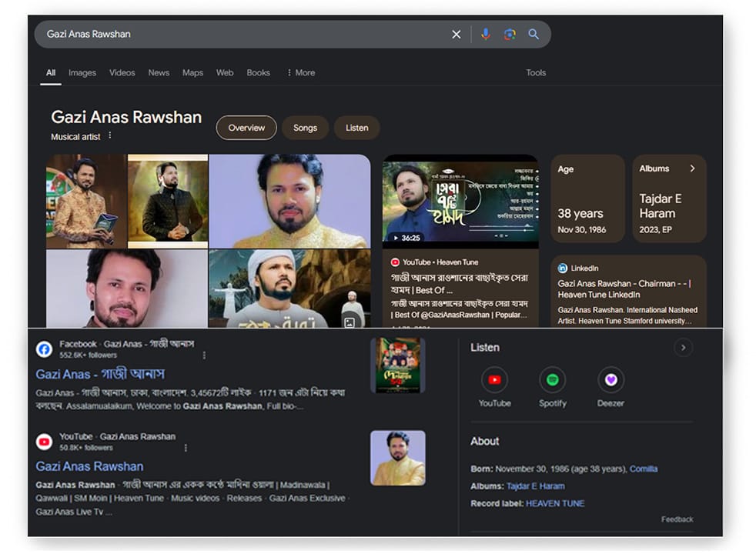Open Google Lens image search
The height and width of the screenshot is (554, 756).
coord(509,35)
